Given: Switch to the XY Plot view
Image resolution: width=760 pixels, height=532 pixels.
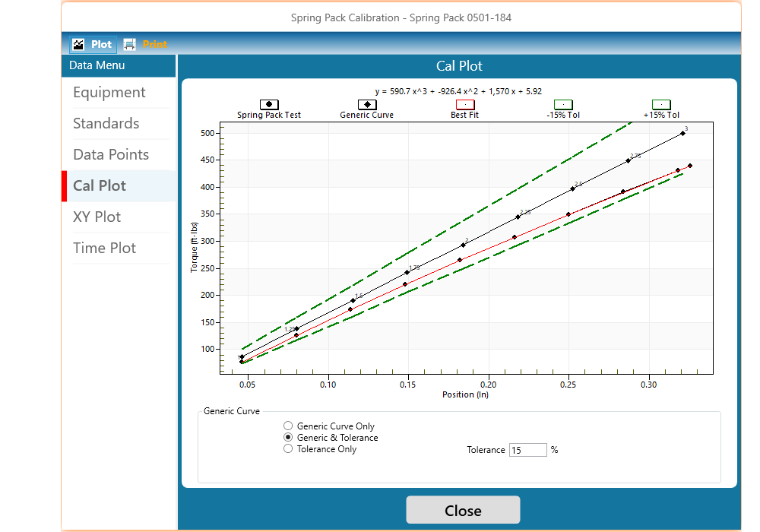Looking at the screenshot, I should point(97,217).
